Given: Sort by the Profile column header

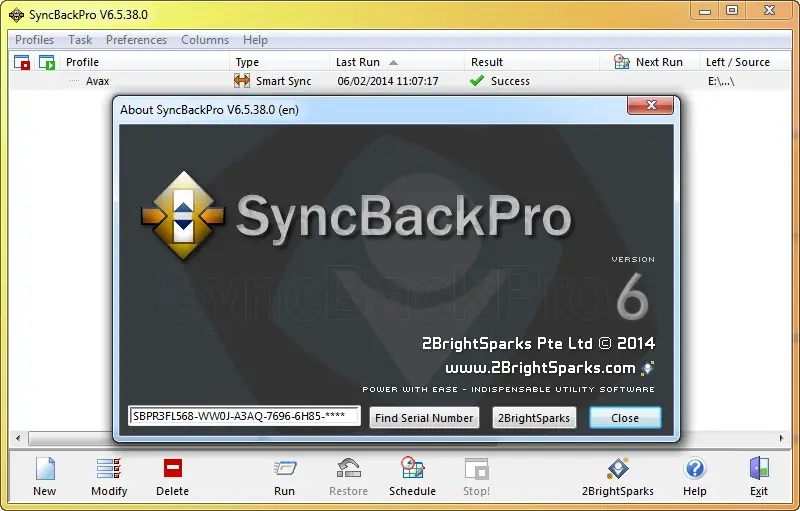Looking at the screenshot, I should pyautogui.click(x=144, y=62).
